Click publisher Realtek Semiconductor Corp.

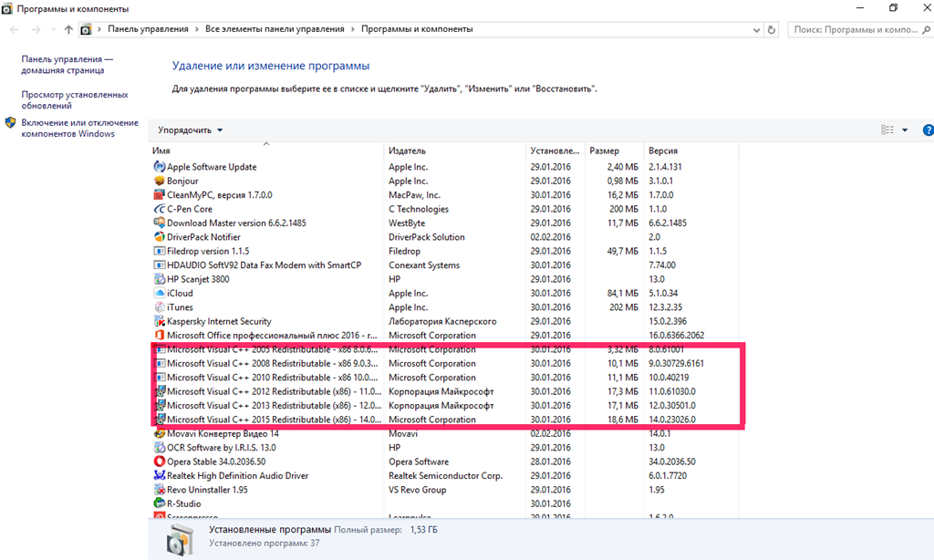click(445, 475)
